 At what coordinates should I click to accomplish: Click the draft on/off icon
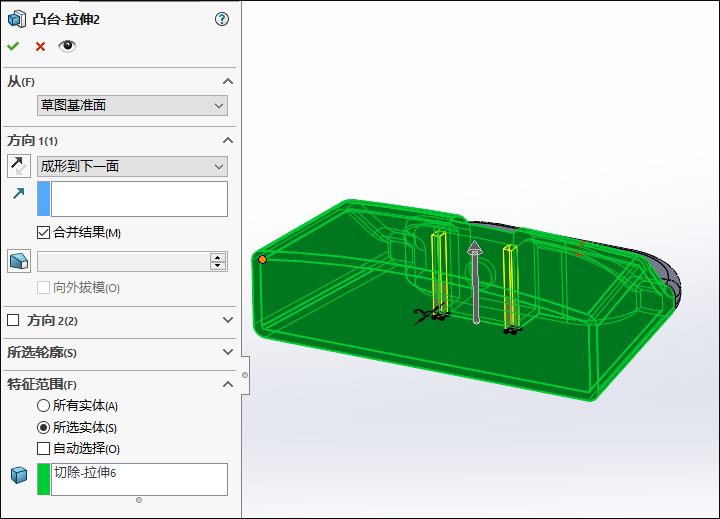pyautogui.click(x=19, y=261)
